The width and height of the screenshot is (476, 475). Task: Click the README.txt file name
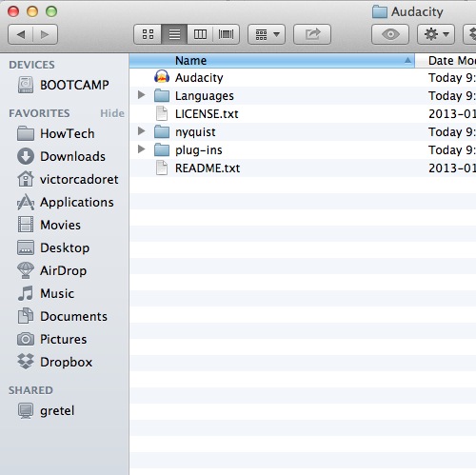(208, 168)
